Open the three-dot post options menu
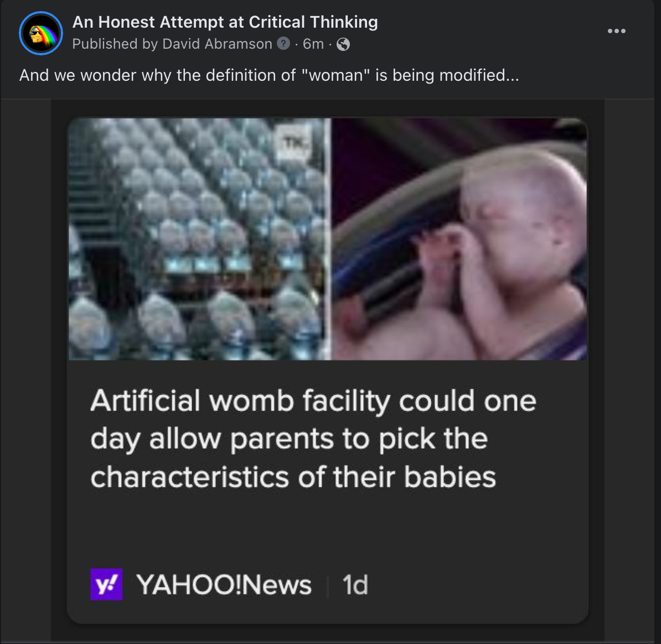 click(616, 31)
